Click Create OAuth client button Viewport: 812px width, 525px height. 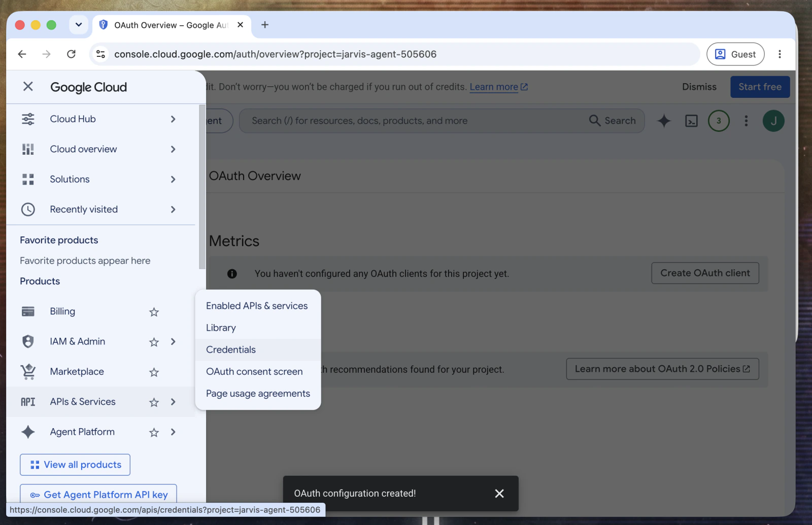pos(705,273)
